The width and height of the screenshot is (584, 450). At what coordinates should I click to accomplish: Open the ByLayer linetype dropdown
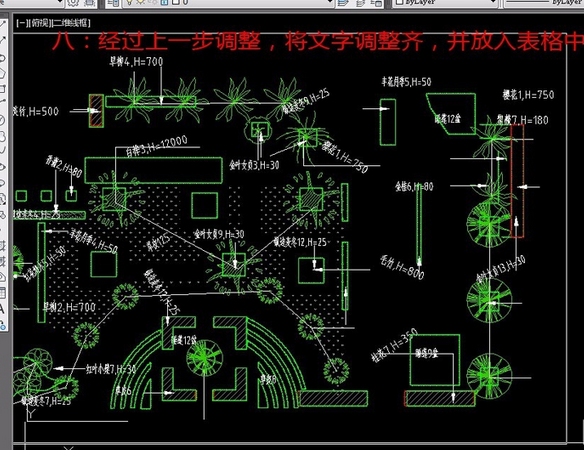click(x=544, y=3)
